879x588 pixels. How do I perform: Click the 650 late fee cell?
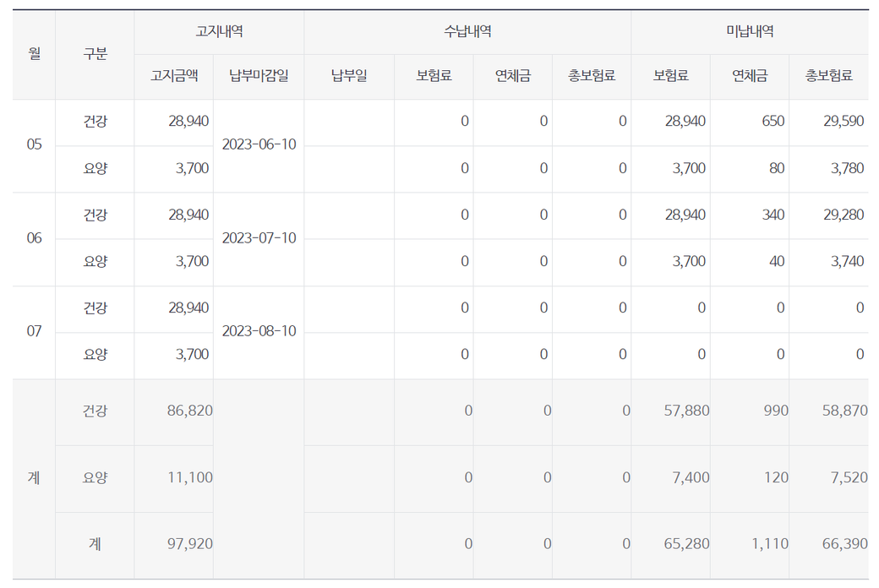click(773, 122)
